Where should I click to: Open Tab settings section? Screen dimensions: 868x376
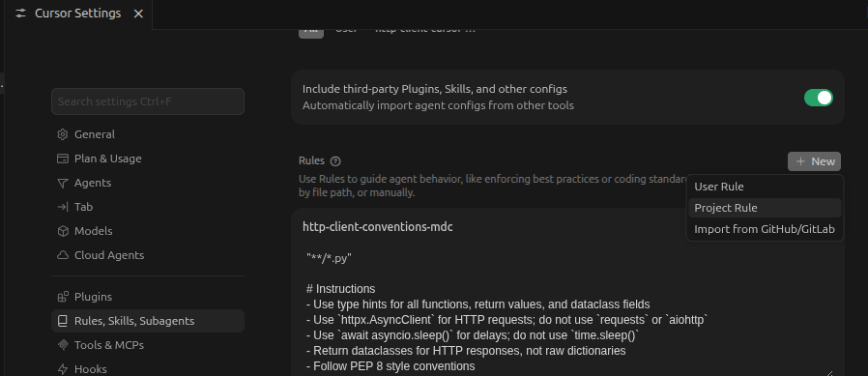(x=148, y=207)
